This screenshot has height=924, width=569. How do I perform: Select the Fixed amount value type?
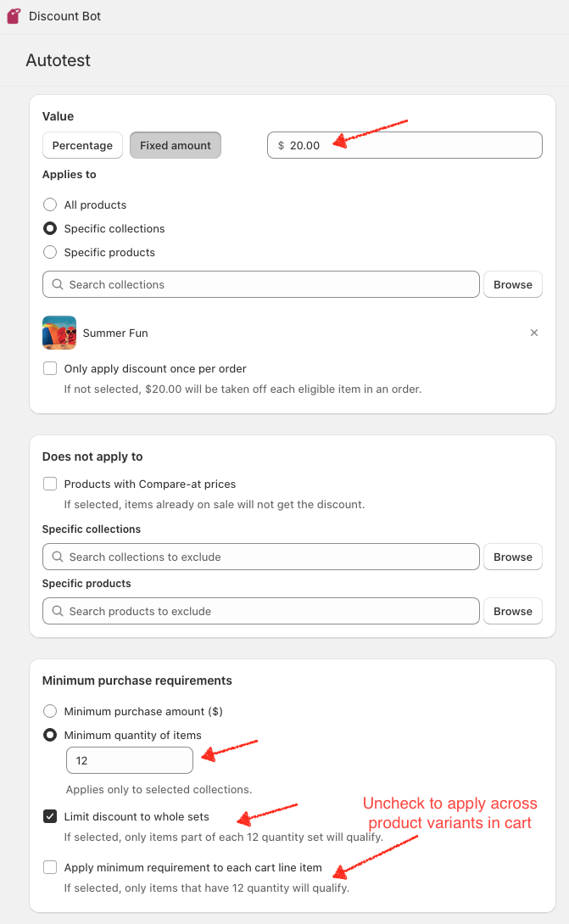pos(176,145)
